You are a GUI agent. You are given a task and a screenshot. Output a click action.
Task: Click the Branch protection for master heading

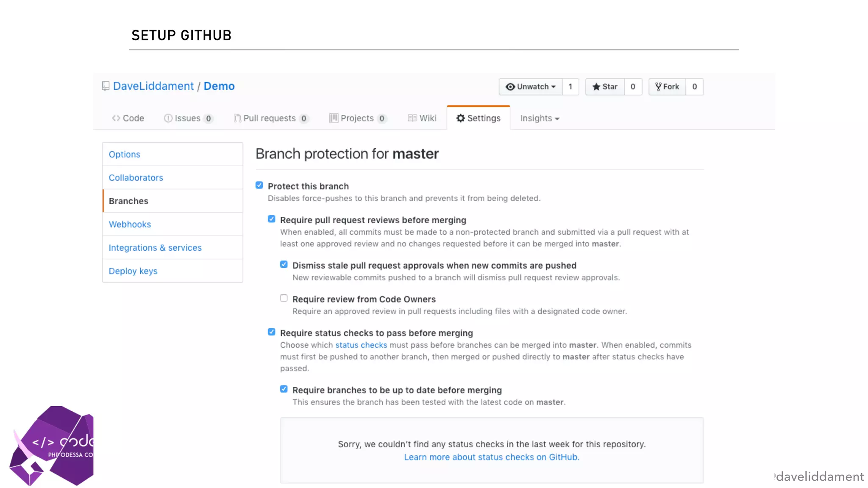tap(347, 153)
